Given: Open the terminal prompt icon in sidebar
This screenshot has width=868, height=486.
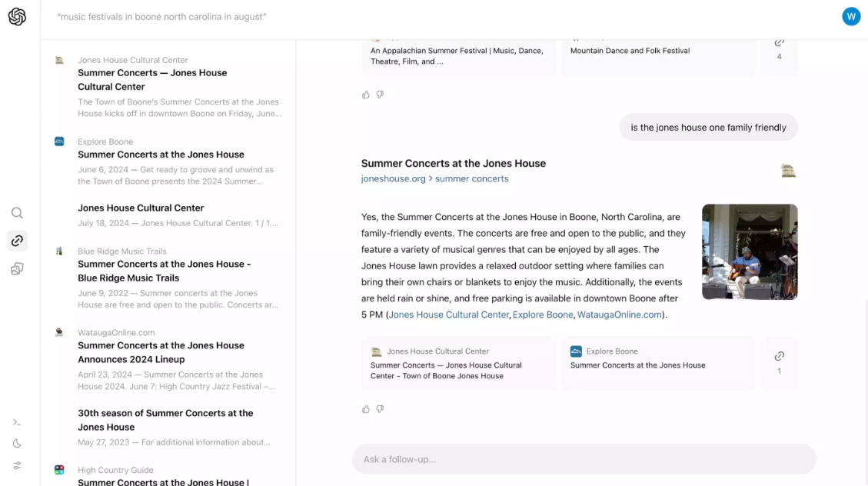Looking at the screenshot, I should [17, 422].
